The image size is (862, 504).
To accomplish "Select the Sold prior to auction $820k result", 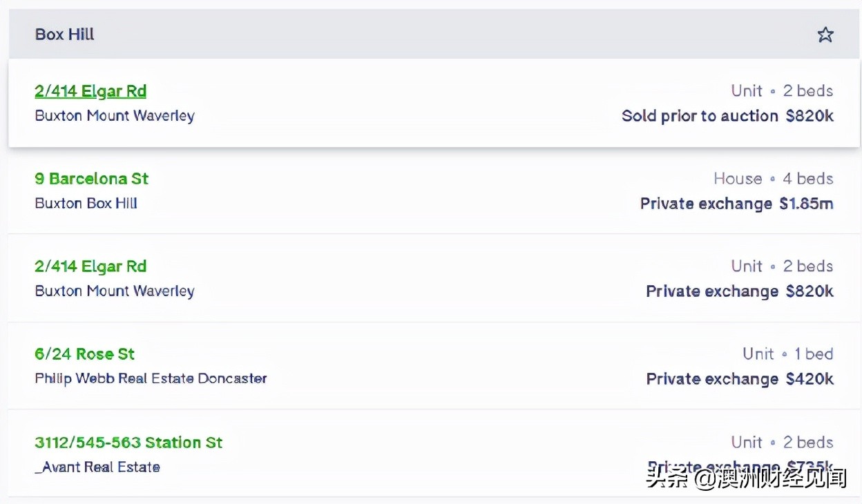I will 727,116.
